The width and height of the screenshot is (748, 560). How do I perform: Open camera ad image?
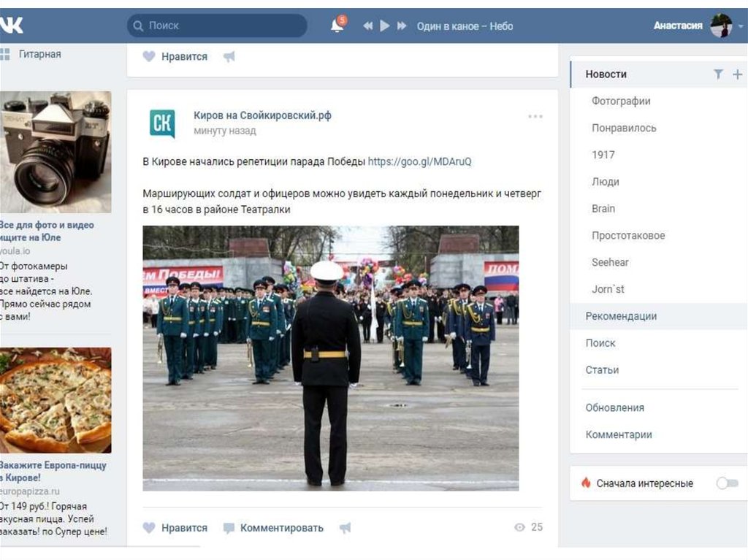pyautogui.click(x=56, y=152)
